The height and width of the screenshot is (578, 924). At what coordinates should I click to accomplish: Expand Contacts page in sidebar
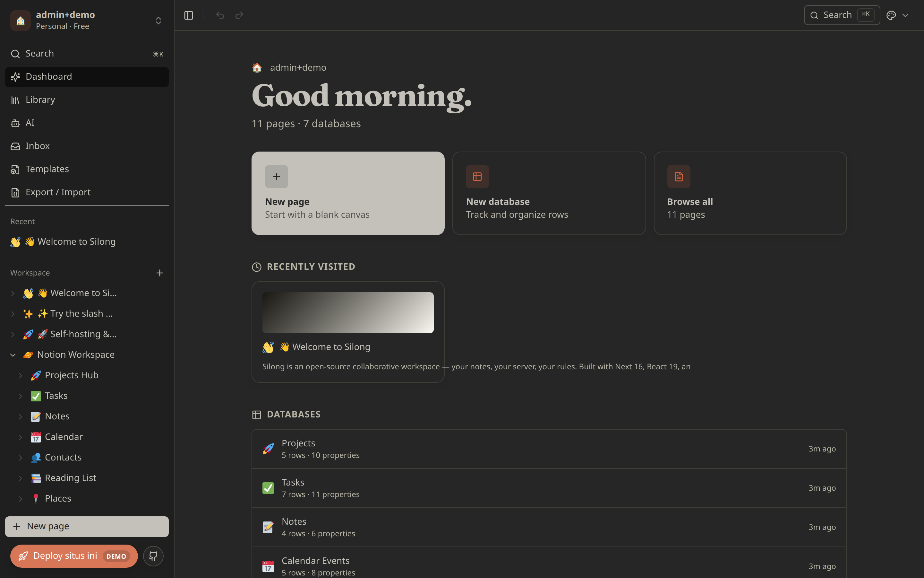[21, 458]
